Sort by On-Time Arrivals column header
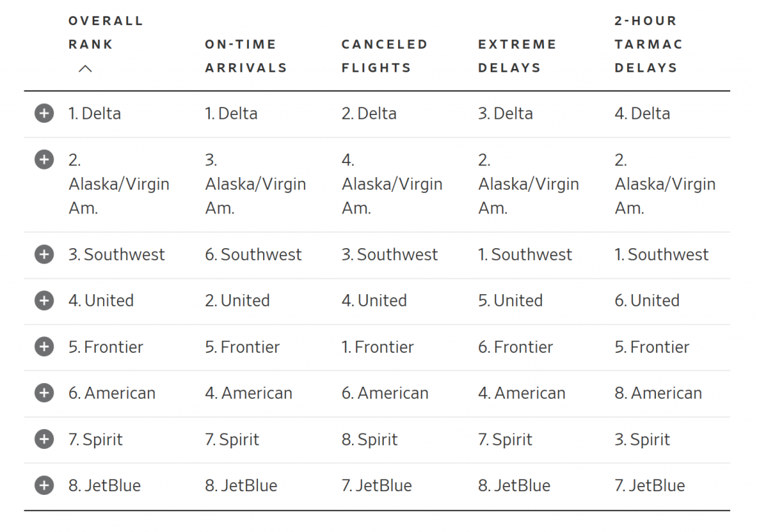The image size is (759, 532). point(246,56)
